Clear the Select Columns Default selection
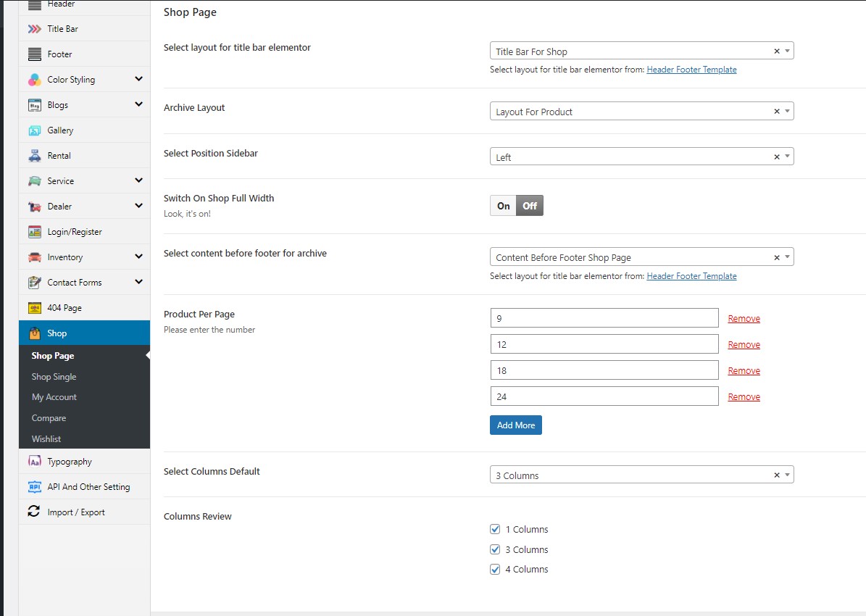This screenshot has height=616, width=866. tap(777, 475)
